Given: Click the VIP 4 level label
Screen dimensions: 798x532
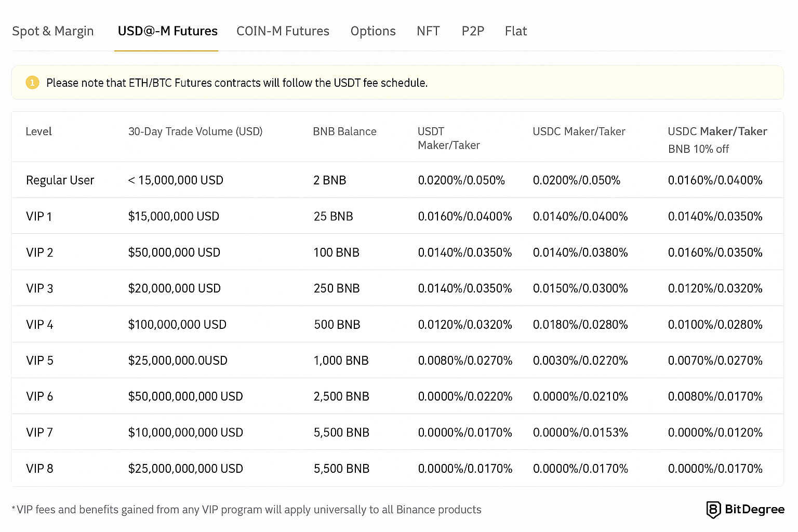Looking at the screenshot, I should point(39,325).
